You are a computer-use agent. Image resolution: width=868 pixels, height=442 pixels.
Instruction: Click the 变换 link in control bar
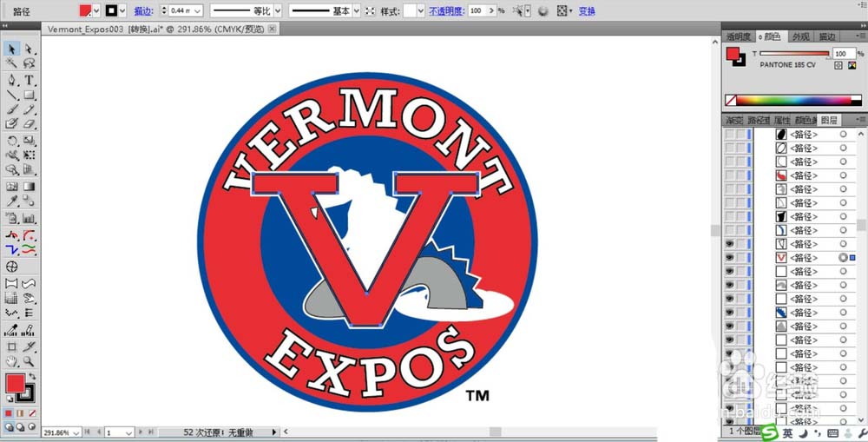(587, 11)
